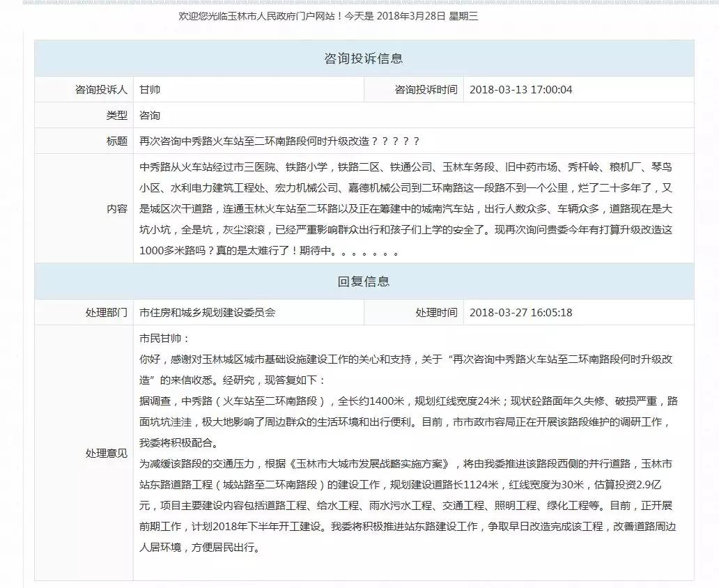Click the reply line starting '你好，感谢对玉林城区'
Viewport: 719px width, 588px height.
pos(405,359)
